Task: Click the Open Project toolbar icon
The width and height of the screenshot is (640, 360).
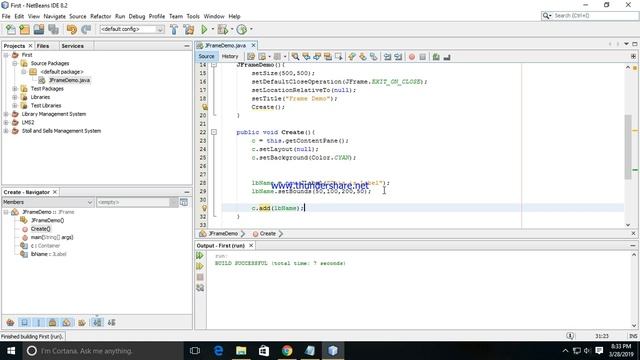Action: [x=39, y=29]
